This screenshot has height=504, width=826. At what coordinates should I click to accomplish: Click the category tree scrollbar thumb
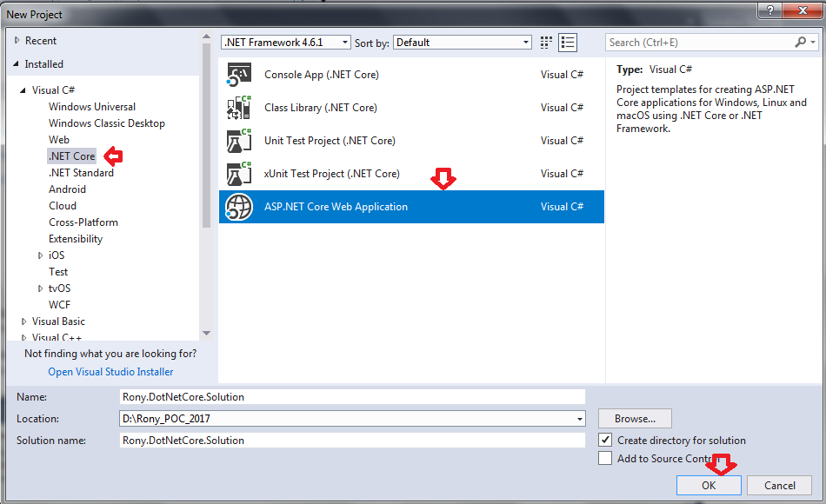point(207,136)
